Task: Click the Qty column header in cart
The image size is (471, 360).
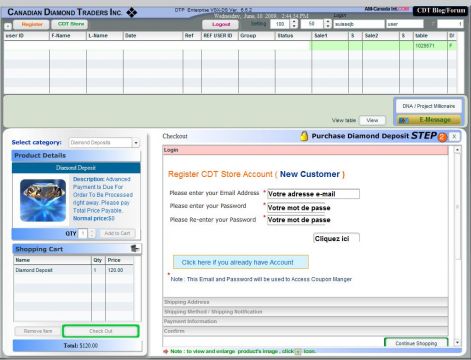Action: pyautogui.click(x=98, y=260)
